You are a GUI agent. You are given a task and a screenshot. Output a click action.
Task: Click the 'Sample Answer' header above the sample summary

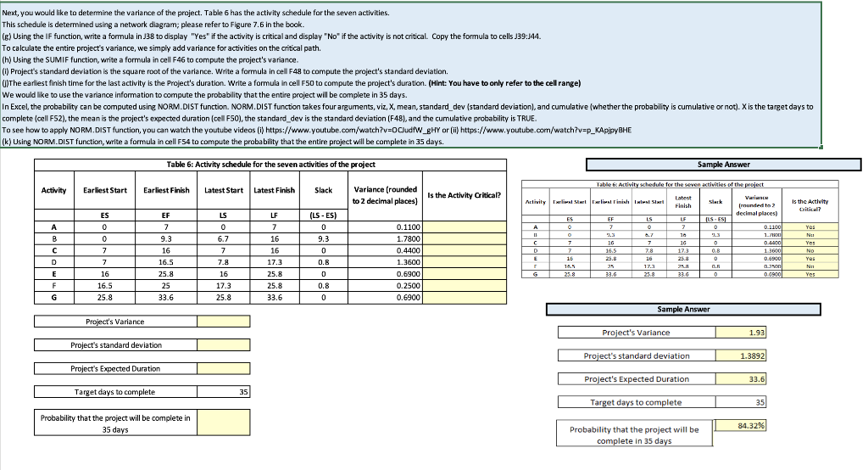click(683, 310)
